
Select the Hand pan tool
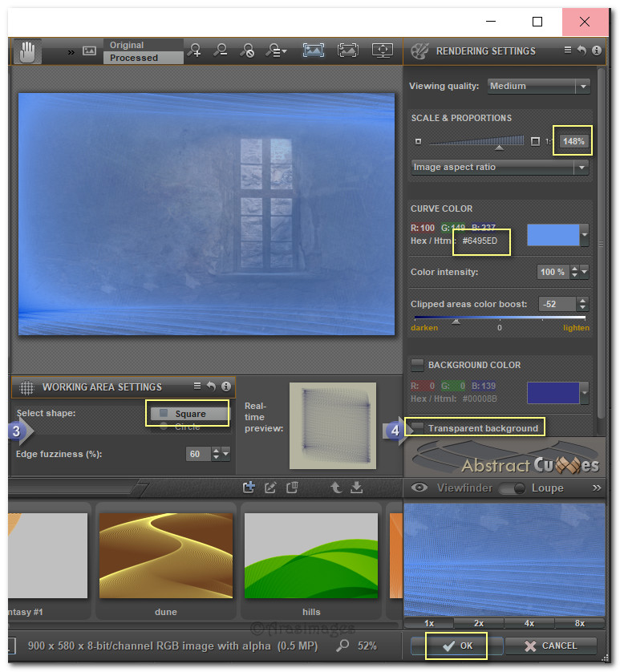27,52
